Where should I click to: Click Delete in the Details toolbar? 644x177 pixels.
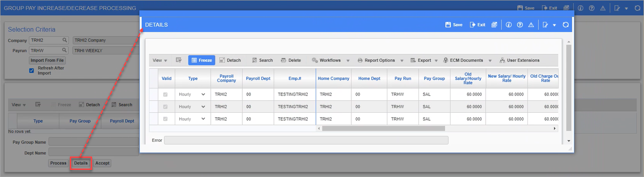click(x=290, y=60)
